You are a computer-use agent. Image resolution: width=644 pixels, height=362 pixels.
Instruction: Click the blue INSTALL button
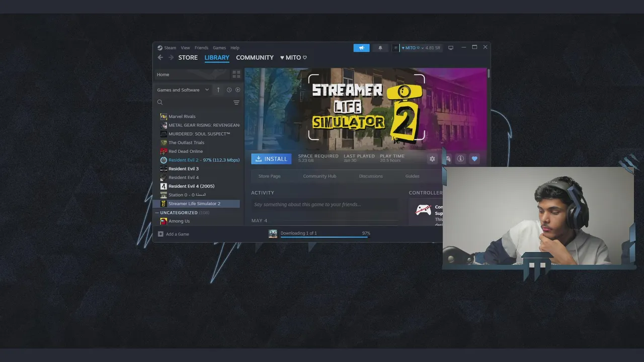[271, 159]
